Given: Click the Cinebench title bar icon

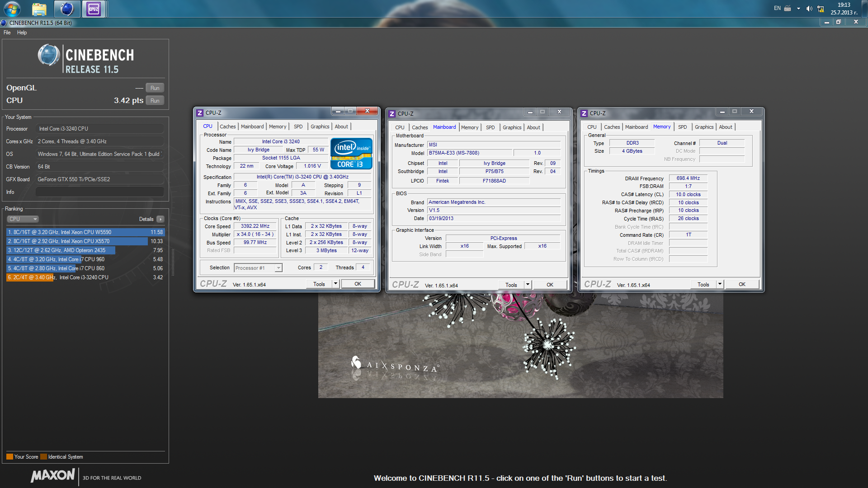Looking at the screenshot, I should click(4, 23).
